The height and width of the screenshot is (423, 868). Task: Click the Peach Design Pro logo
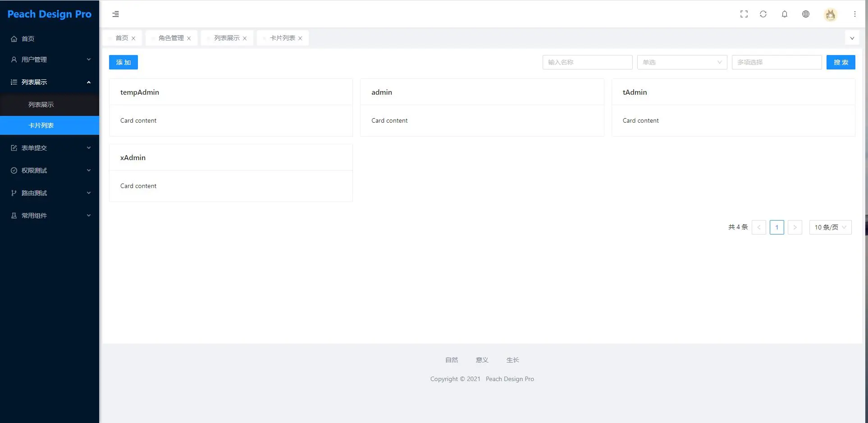pyautogui.click(x=50, y=14)
